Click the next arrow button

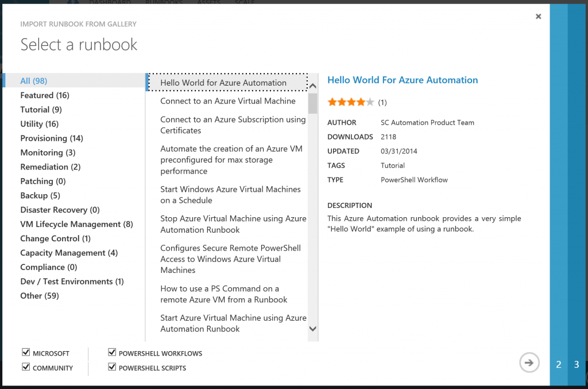pos(529,363)
